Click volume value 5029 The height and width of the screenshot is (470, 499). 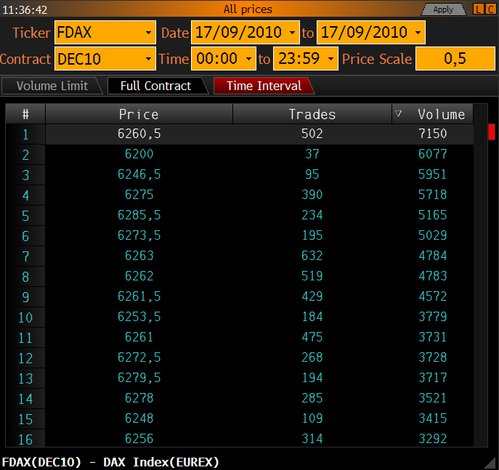pos(432,235)
